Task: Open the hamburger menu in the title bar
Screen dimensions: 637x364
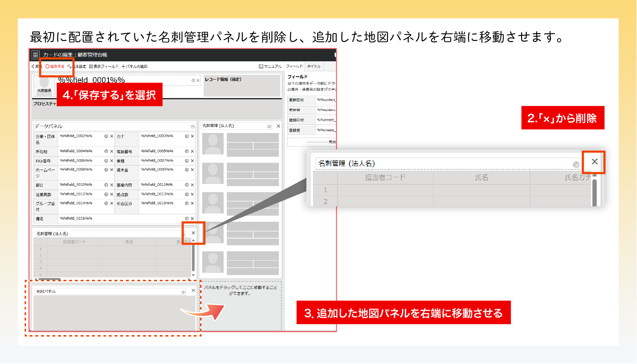Action: (35, 55)
